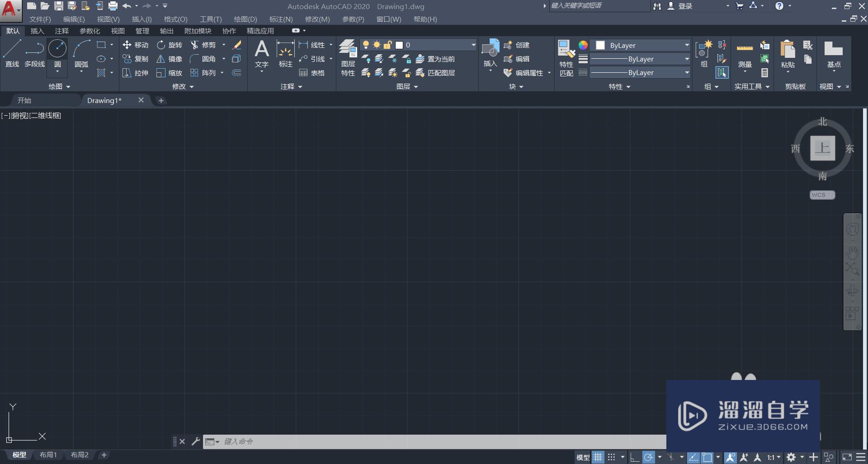The image size is (868, 464).
Task: Click the 匹配图层 button
Action: click(x=435, y=73)
